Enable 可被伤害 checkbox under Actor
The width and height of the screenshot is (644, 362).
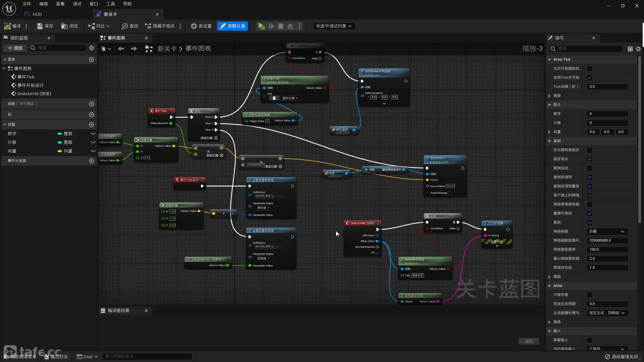point(589,295)
